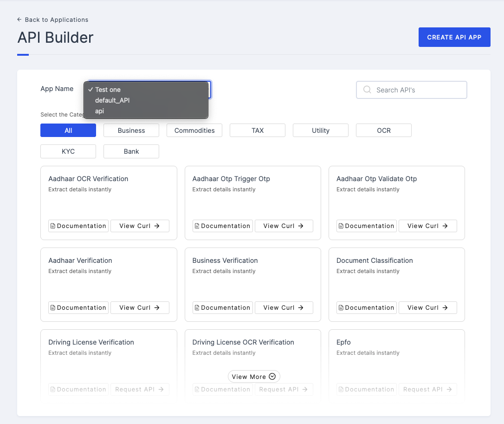Screen dimensions: 504x424
Task: Select Test one from App Name dropdown
Action: [x=108, y=90]
